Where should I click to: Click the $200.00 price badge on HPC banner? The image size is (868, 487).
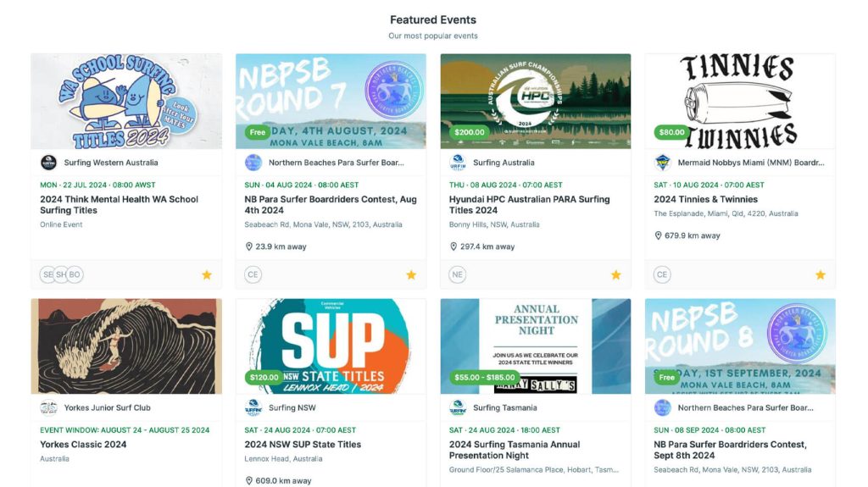[470, 132]
